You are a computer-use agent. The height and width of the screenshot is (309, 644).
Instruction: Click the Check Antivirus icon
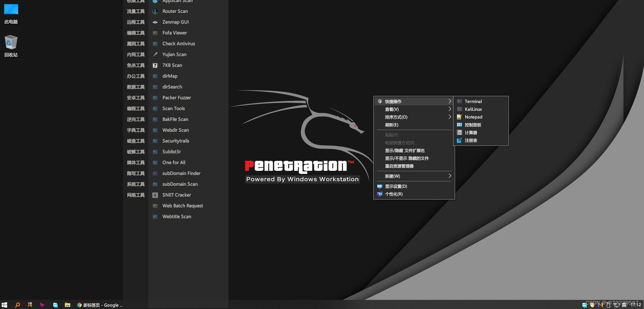point(155,44)
